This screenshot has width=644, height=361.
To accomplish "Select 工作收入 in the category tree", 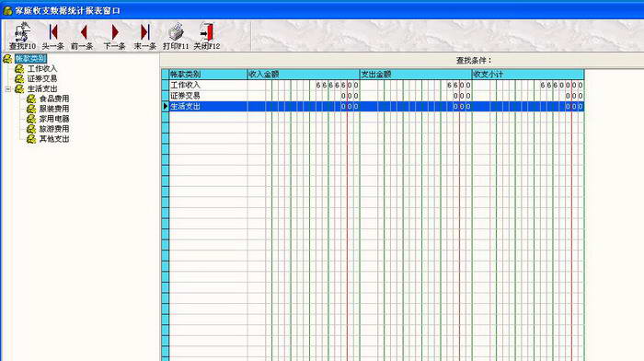I will pos(42,69).
